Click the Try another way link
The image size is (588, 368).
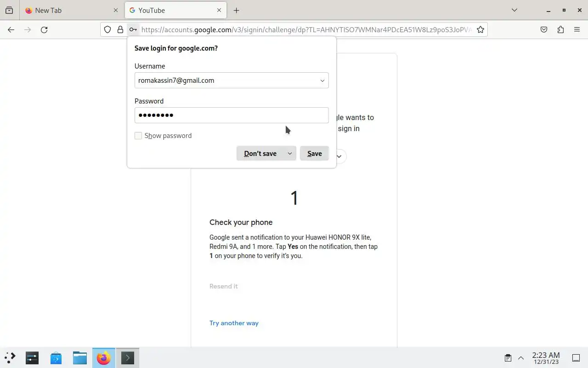pyautogui.click(x=234, y=323)
